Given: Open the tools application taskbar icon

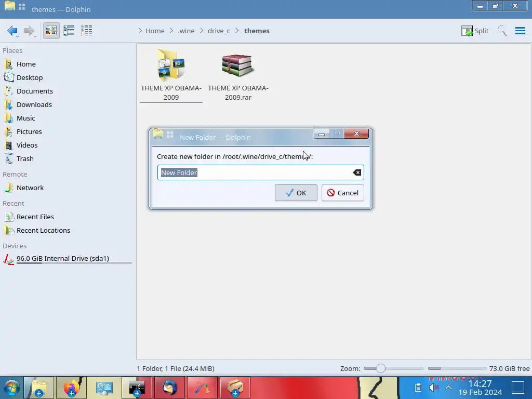Looking at the screenshot, I should pos(202,388).
